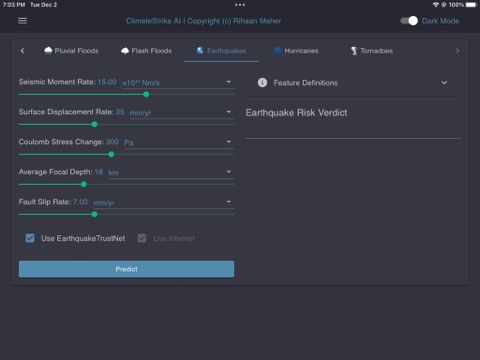Viewport: 480px width, 360px height.
Task: Click the Earthquakes globe icon
Action: click(200, 51)
